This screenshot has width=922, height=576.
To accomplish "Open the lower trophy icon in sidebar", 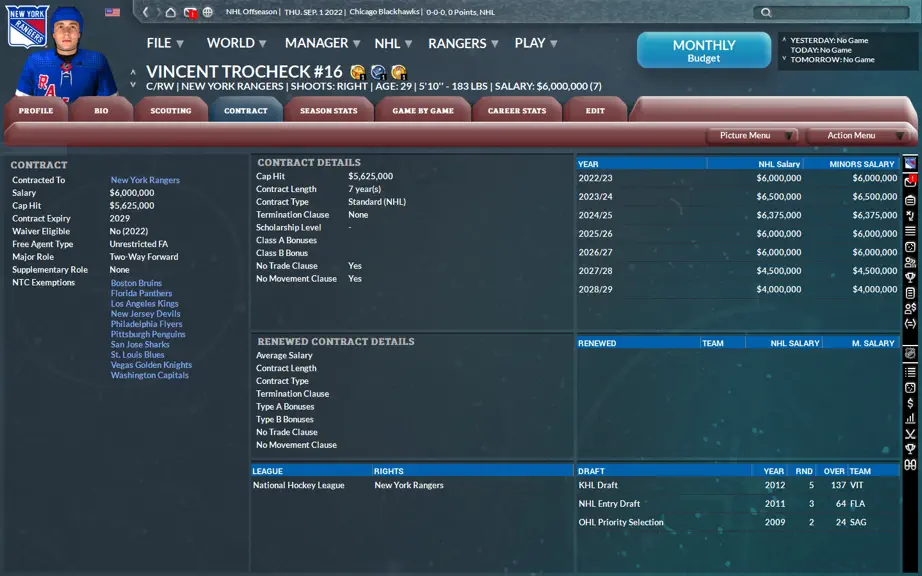I will tap(910, 450).
